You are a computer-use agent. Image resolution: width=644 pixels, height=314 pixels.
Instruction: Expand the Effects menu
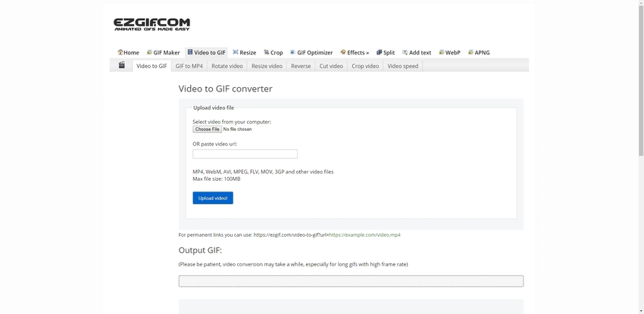355,52
